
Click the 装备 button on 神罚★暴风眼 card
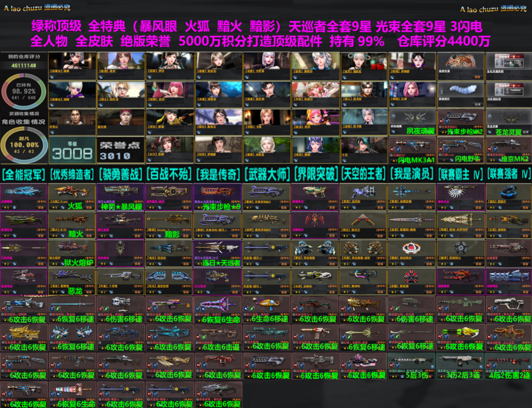pos(138,207)
